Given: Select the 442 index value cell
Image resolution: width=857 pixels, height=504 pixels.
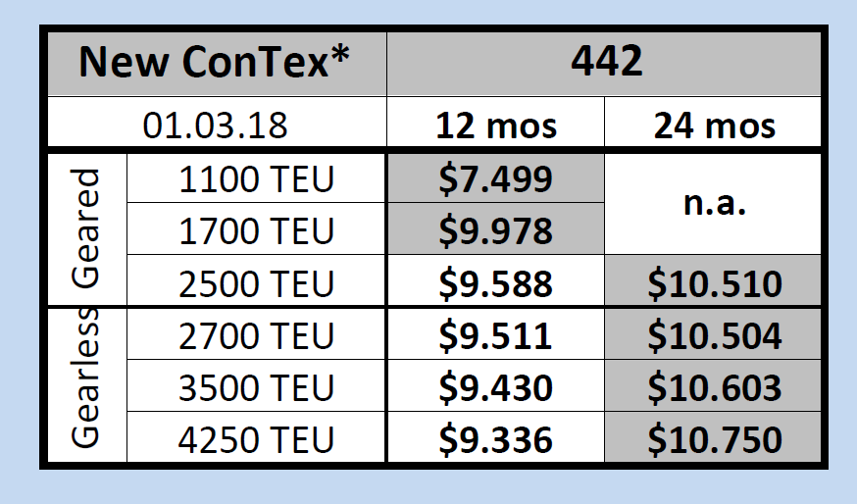Looking at the screenshot, I should tap(606, 62).
